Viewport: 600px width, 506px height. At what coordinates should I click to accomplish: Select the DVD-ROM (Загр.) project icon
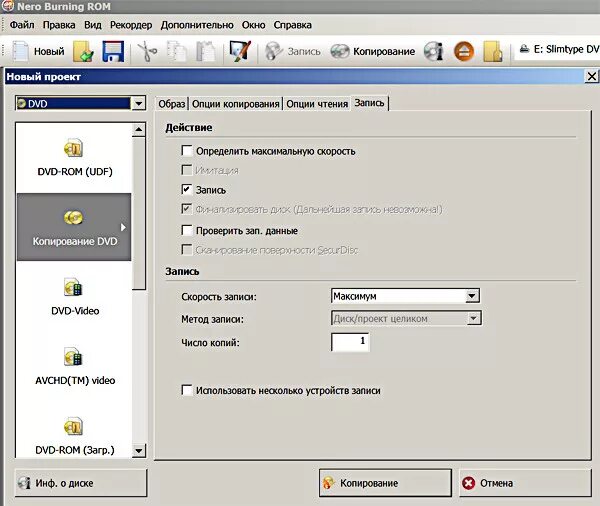pyautogui.click(x=73, y=426)
